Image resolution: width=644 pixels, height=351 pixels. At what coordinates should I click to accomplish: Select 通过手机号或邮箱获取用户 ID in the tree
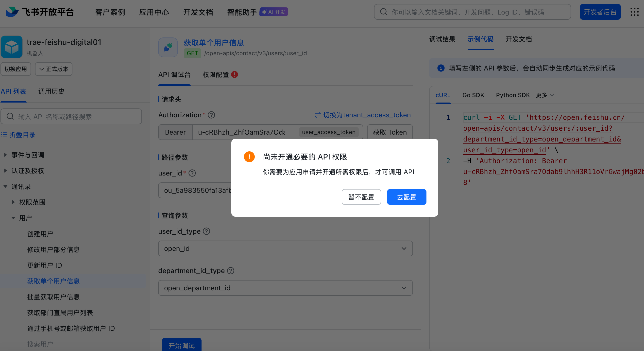coord(71,328)
